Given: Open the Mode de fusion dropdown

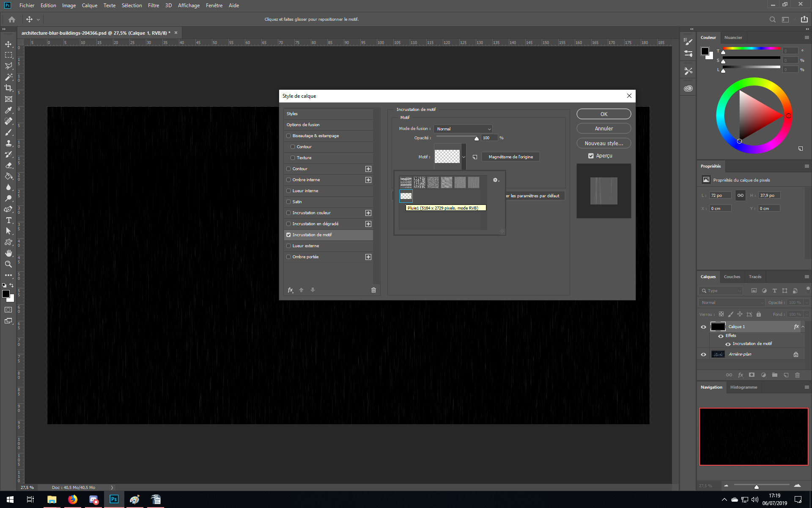Looking at the screenshot, I should click(463, 129).
